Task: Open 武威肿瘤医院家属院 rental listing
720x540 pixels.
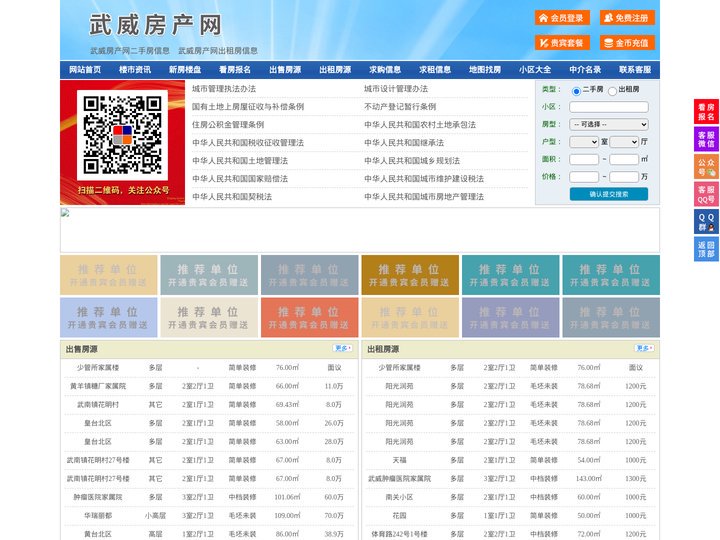Action: pyautogui.click(x=399, y=478)
